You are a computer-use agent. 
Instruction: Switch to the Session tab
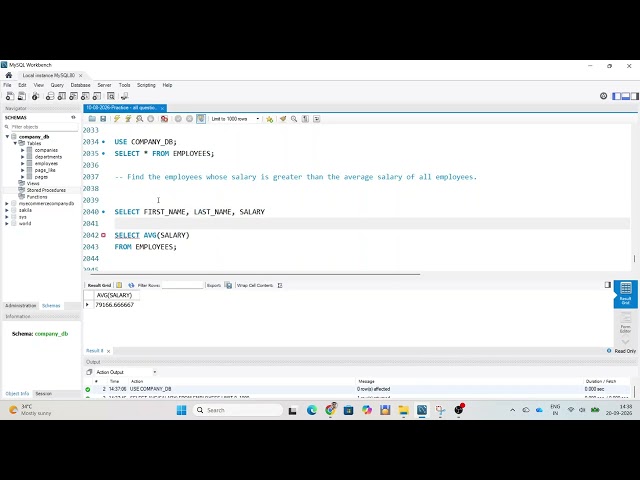pyautogui.click(x=43, y=394)
